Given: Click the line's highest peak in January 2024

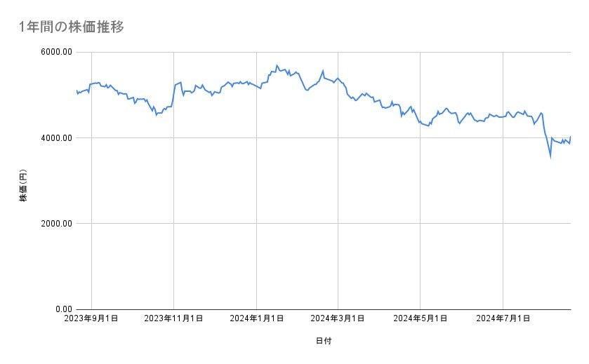Looking at the screenshot, I should [x=277, y=65].
